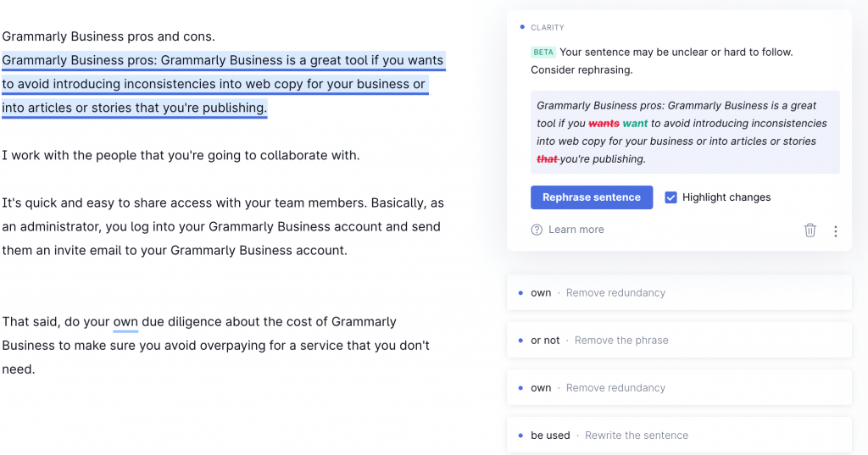Click the blue dot beside CLARITY
The image size is (868, 455).
(521, 28)
